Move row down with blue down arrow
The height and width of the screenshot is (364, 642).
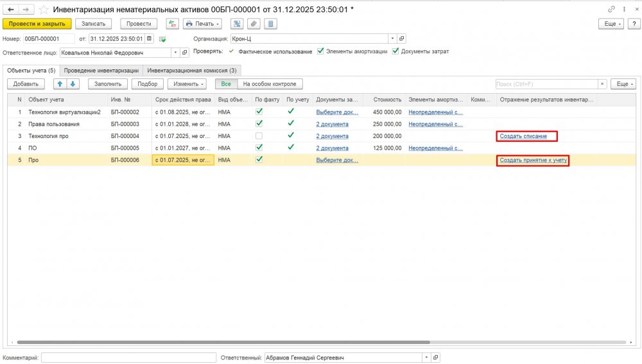(73, 84)
